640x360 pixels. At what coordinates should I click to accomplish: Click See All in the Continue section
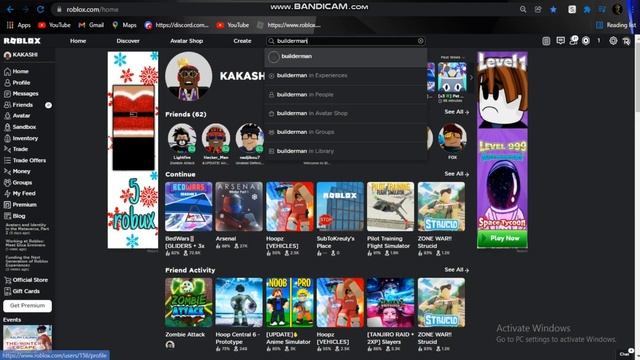click(x=456, y=174)
